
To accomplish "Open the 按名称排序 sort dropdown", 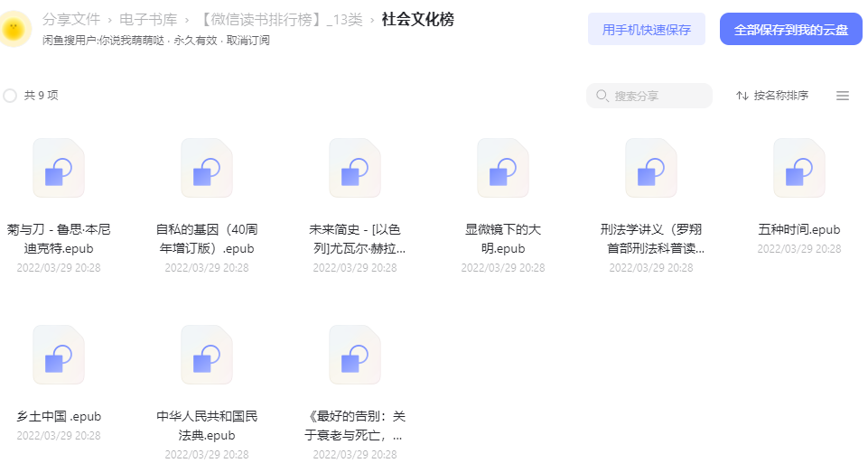I will click(x=772, y=96).
